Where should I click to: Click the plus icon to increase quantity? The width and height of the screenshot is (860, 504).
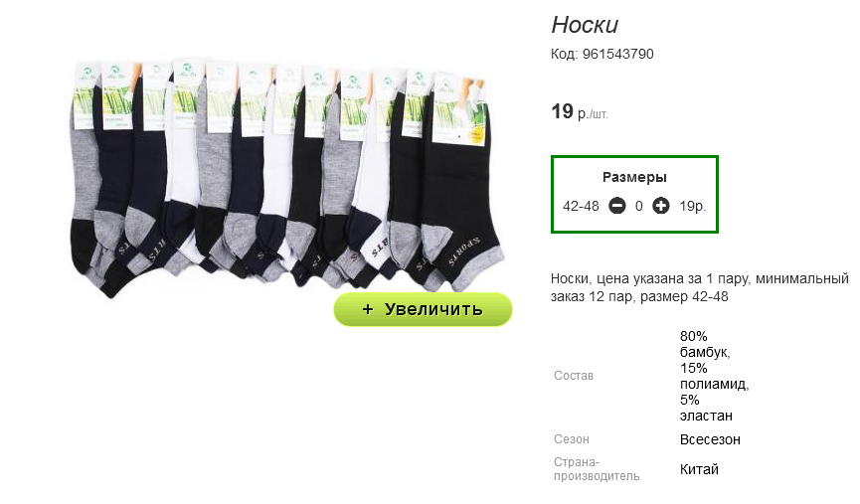tap(661, 206)
